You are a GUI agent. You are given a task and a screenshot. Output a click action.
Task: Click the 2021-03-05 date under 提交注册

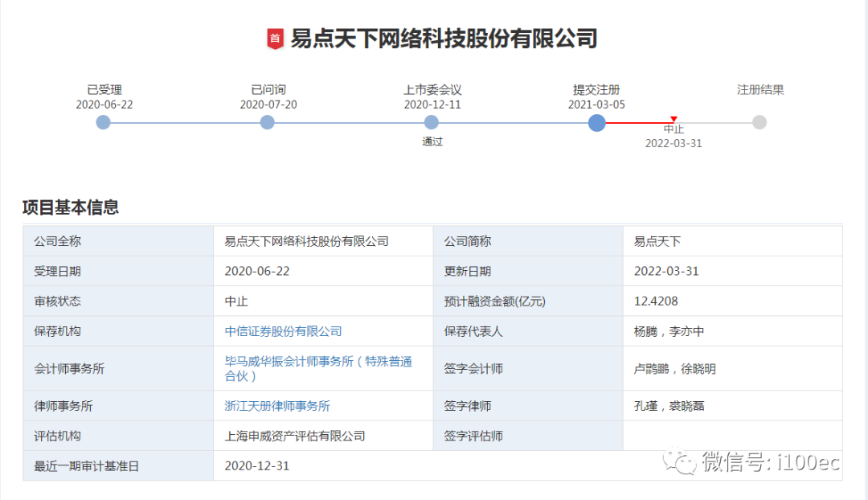tap(596, 105)
